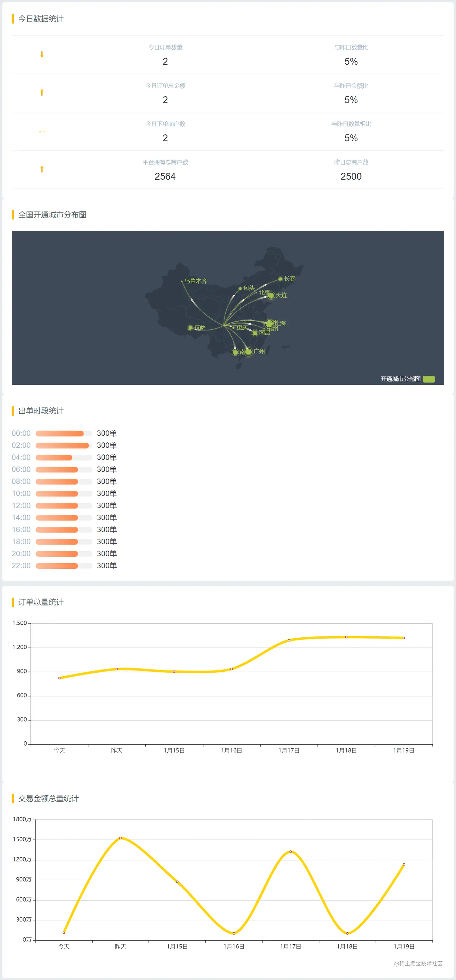Click the 与昨日数量相比 label
This screenshot has width=456, height=980.
(x=351, y=124)
